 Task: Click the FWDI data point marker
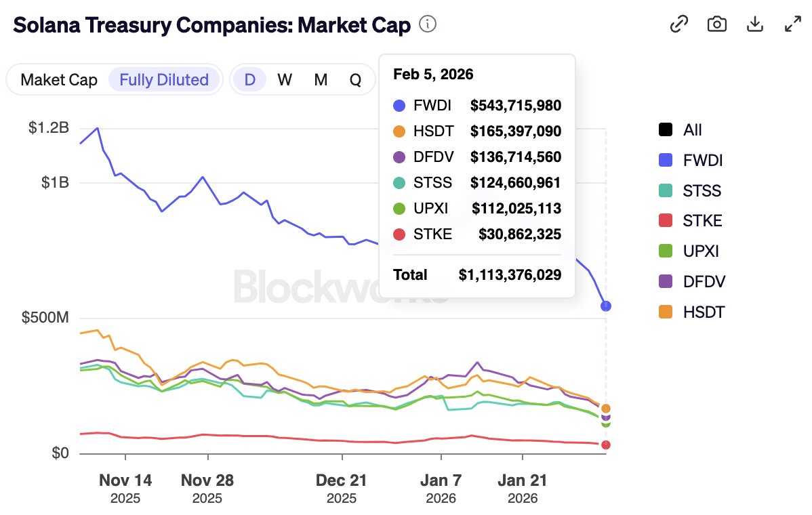tap(606, 306)
